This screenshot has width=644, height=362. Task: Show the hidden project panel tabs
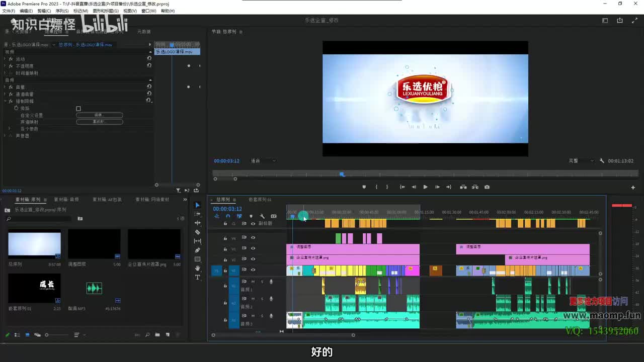tap(185, 200)
